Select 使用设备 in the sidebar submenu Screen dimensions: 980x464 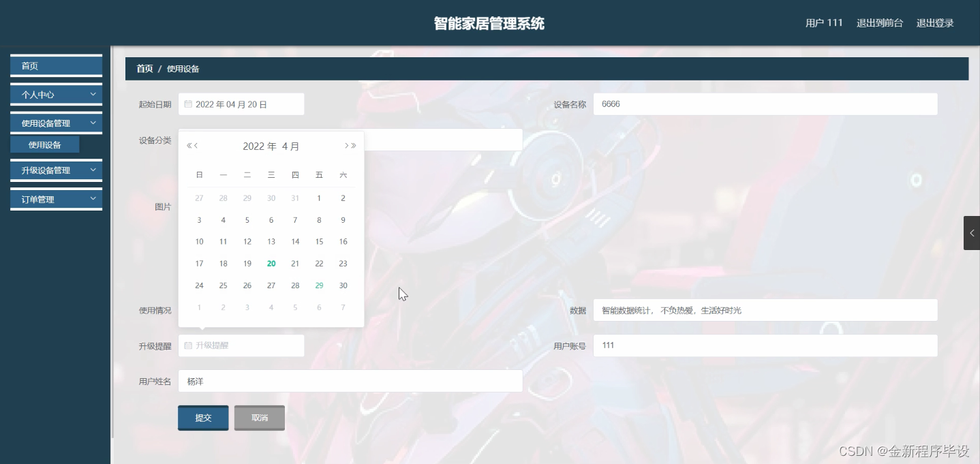pyautogui.click(x=44, y=144)
